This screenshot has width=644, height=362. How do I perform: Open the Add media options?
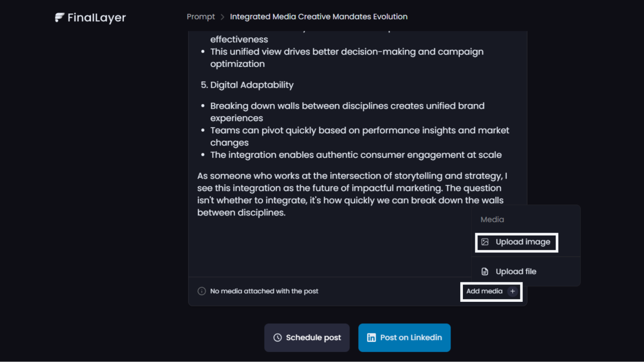click(x=491, y=292)
